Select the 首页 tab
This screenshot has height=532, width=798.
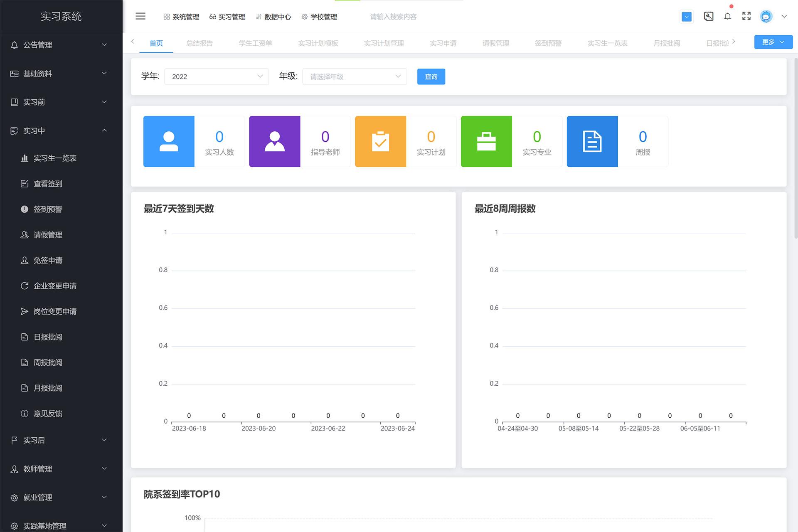point(156,43)
